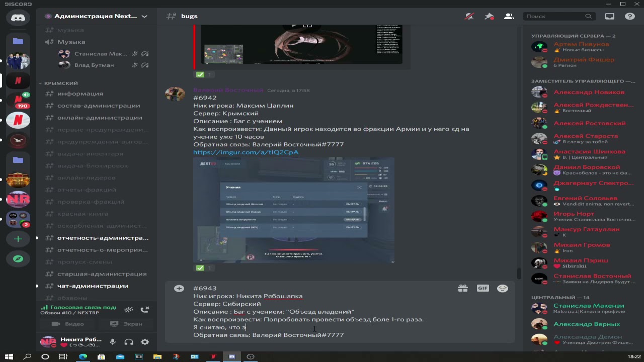The width and height of the screenshot is (644, 362).
Task: Select Станислав Мак voice participant
Action: coord(103,54)
